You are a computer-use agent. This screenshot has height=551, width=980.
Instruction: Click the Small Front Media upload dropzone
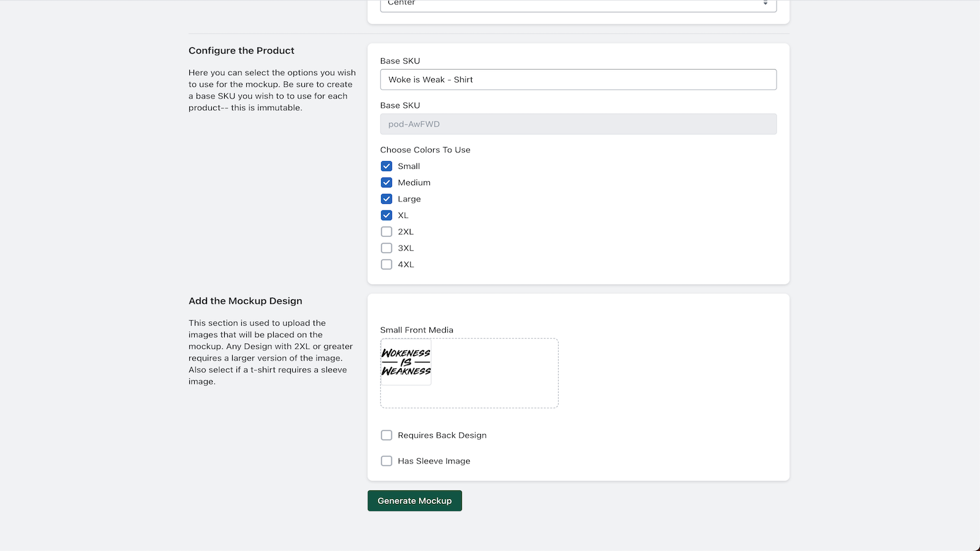[469, 373]
